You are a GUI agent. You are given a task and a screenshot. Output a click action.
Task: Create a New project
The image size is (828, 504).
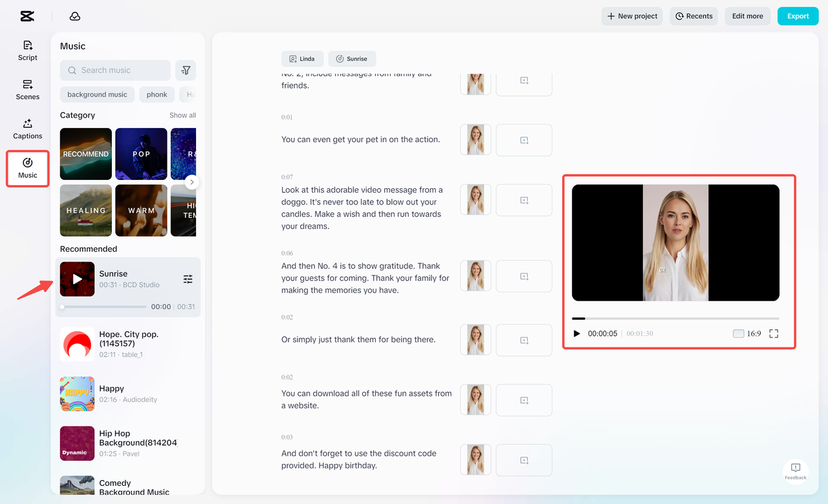632,16
